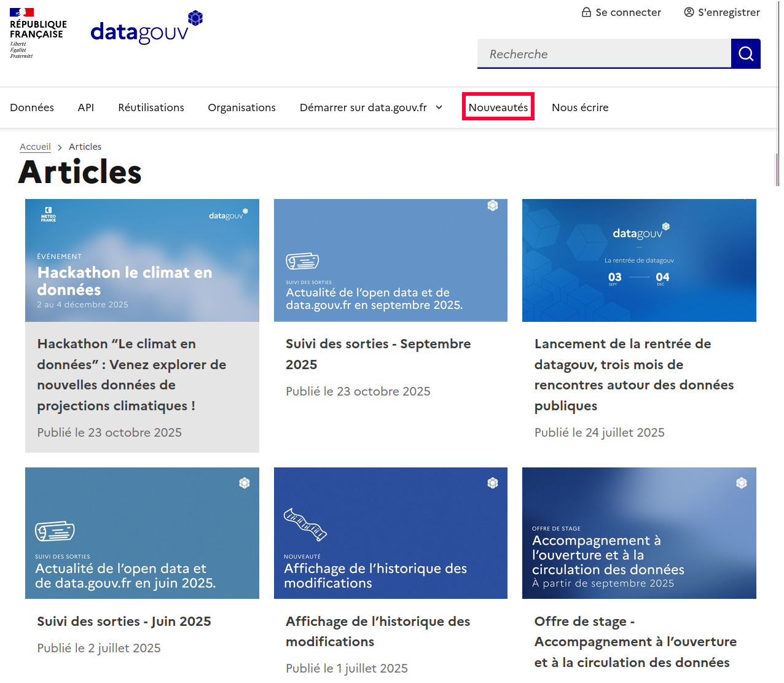
Task: Select Nous écrire in the navigation
Action: tap(579, 107)
